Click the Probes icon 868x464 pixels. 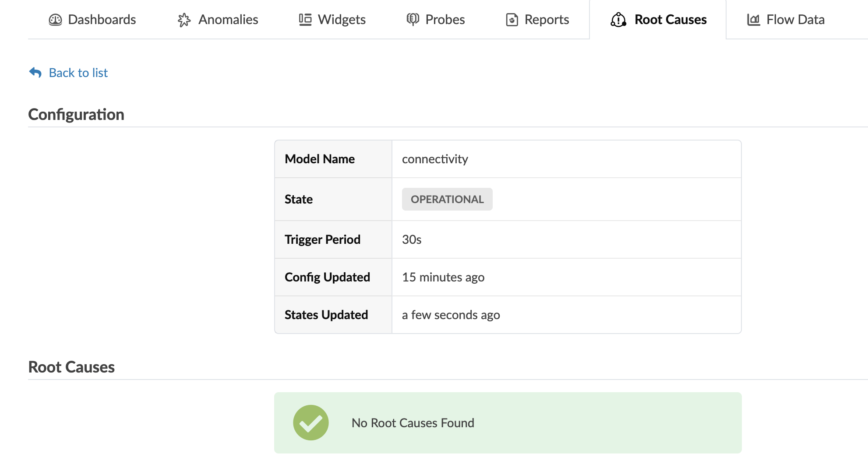click(413, 20)
